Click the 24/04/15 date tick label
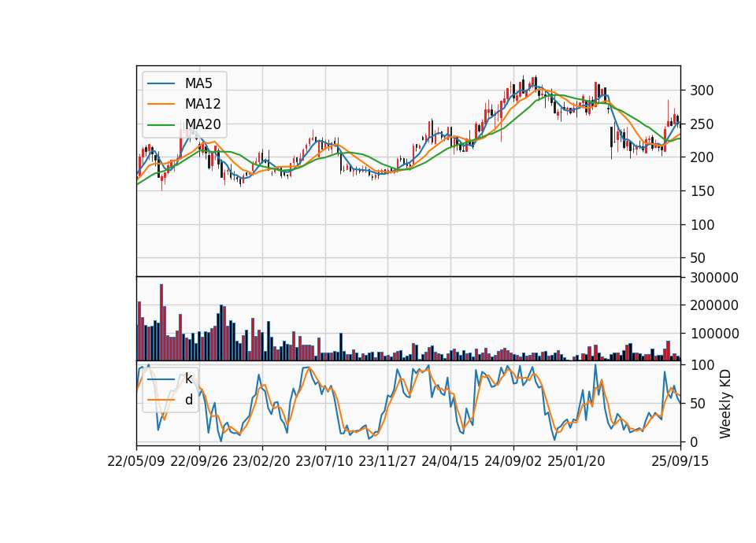The width and height of the screenshot is (756, 543). tap(450, 462)
